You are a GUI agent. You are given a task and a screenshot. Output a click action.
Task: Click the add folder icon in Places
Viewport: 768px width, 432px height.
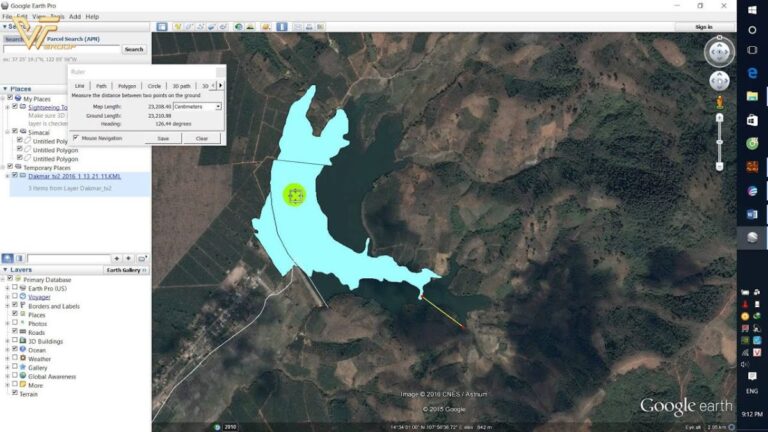pos(142,258)
